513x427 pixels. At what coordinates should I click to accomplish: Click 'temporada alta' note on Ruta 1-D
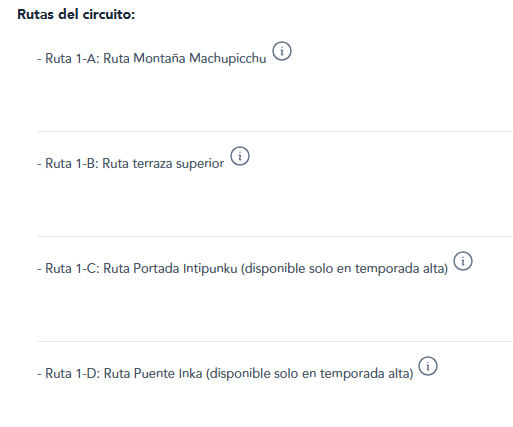367,373
